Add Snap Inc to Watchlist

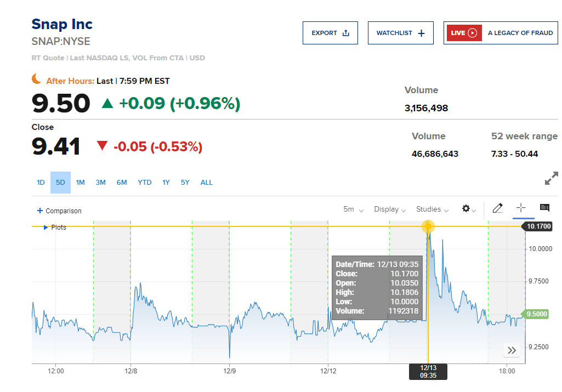[x=400, y=33]
